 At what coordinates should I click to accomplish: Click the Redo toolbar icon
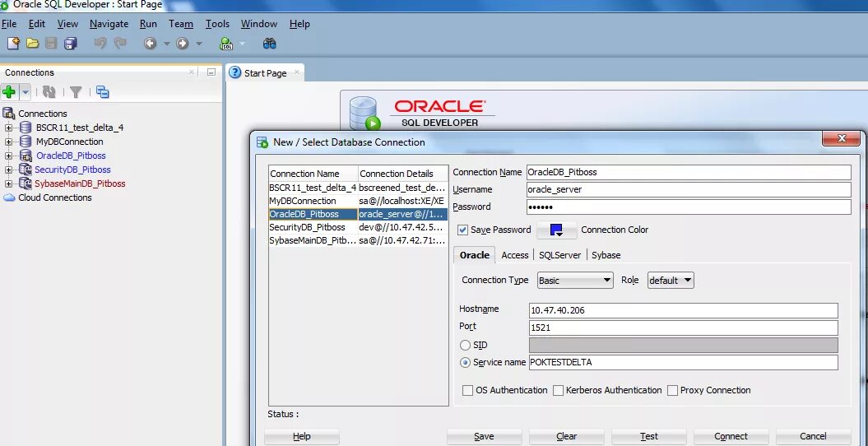(x=120, y=43)
